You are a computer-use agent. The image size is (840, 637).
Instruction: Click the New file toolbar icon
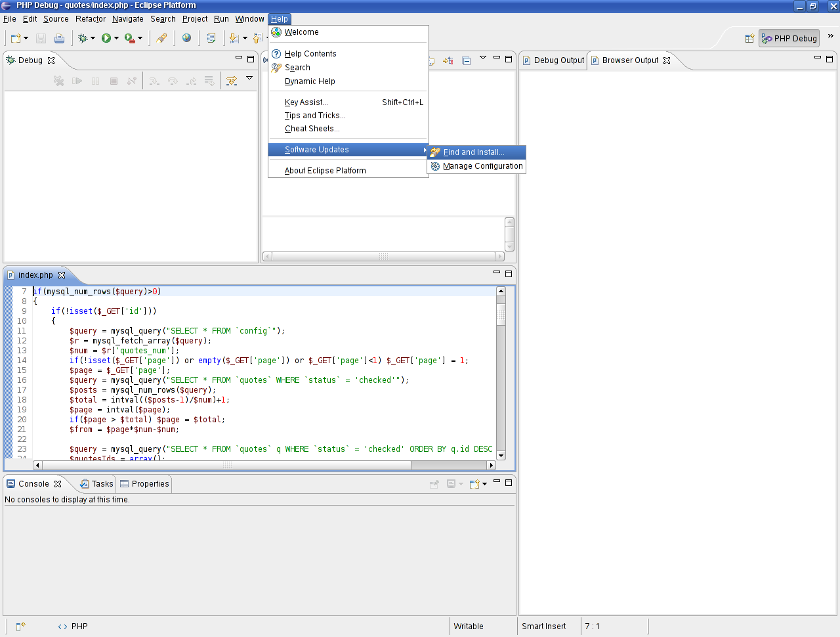point(16,38)
